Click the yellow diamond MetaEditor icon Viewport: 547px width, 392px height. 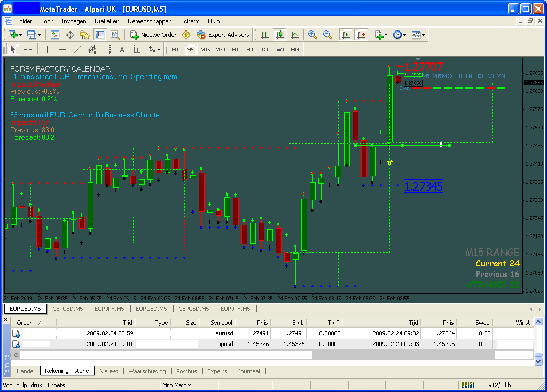tap(186, 35)
